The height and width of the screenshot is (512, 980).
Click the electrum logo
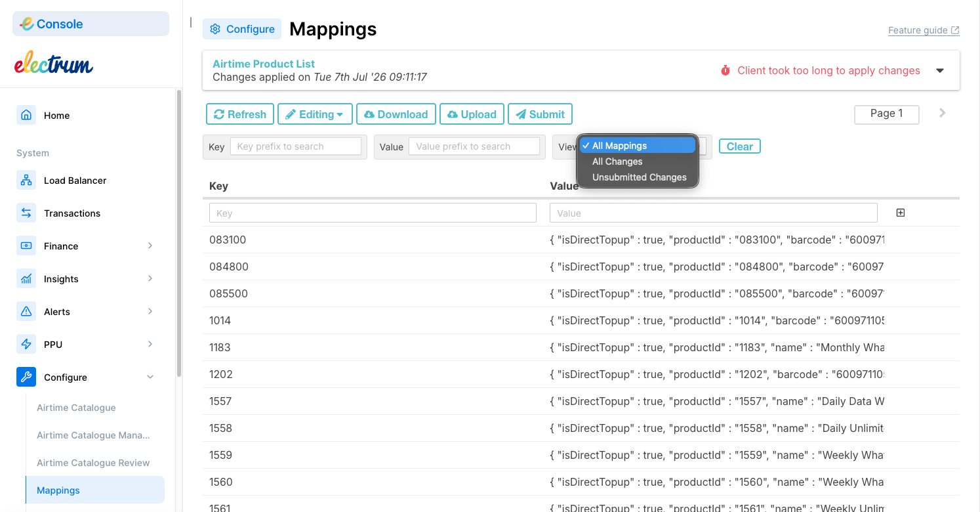click(54, 63)
